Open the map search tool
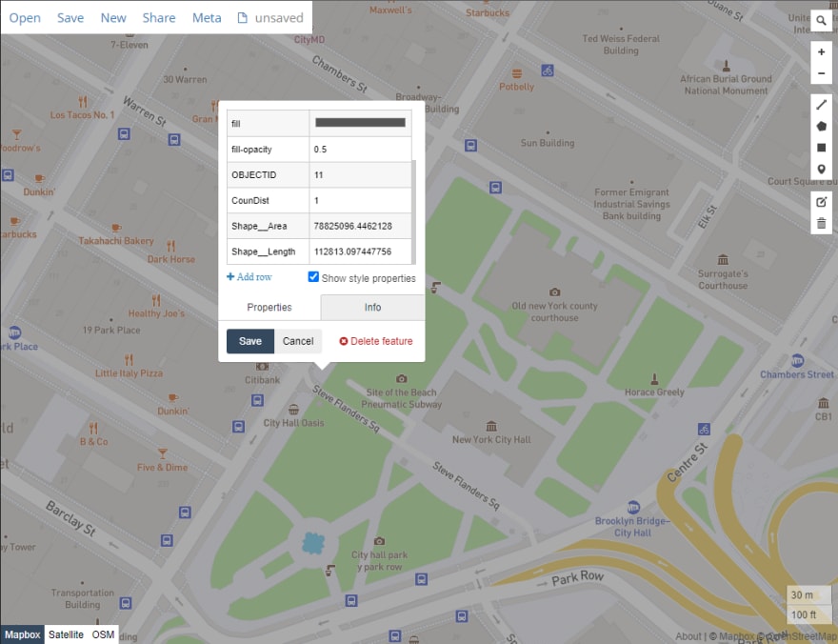838x644 pixels. [x=821, y=20]
